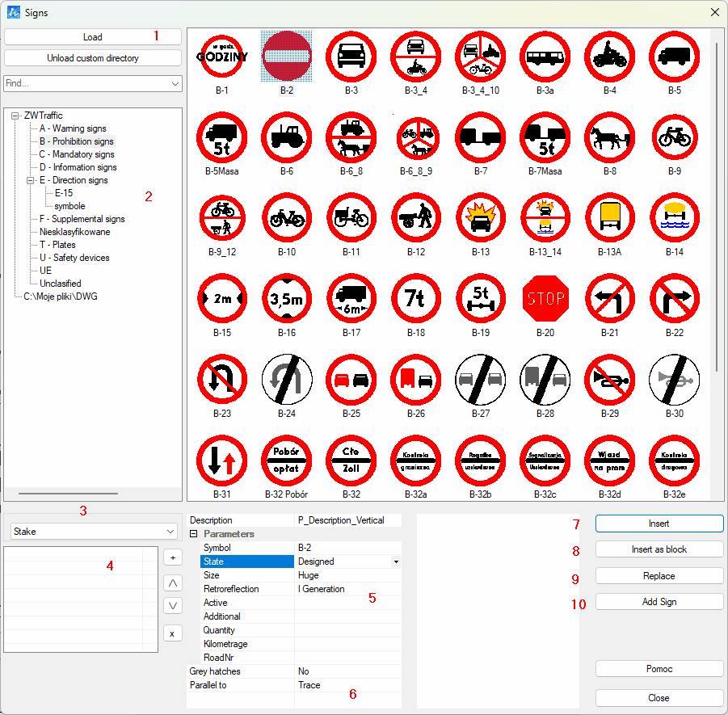
Task: Collapse the Parameters property group
Action: click(194, 534)
